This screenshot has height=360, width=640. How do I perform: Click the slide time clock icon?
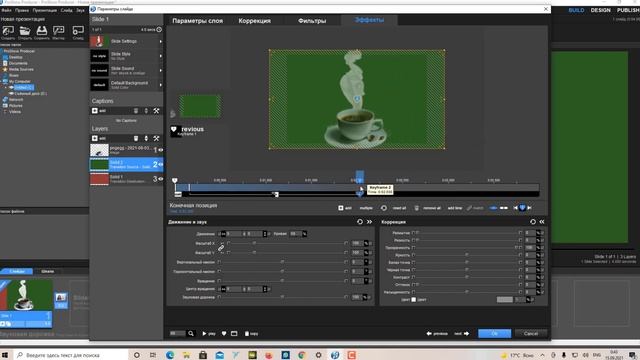[x=159, y=29]
